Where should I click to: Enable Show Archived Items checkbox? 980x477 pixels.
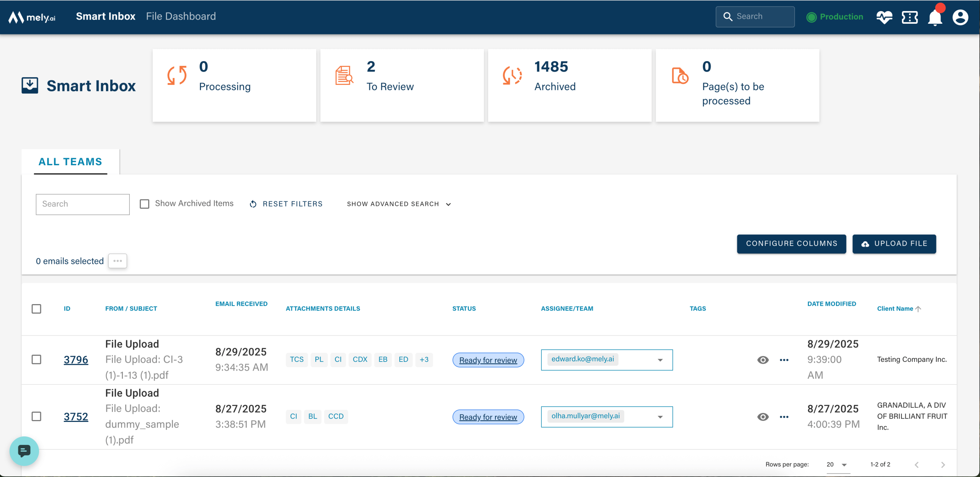click(x=145, y=204)
